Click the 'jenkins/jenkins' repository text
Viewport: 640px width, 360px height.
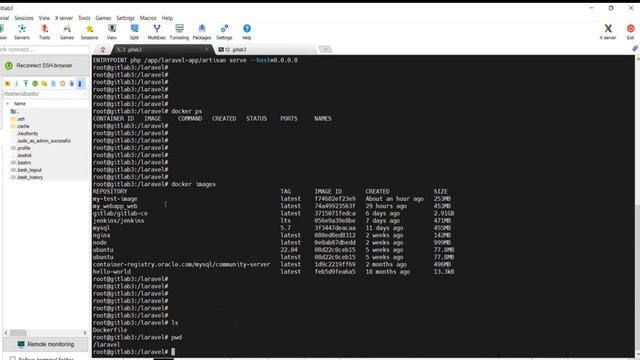[118, 221]
